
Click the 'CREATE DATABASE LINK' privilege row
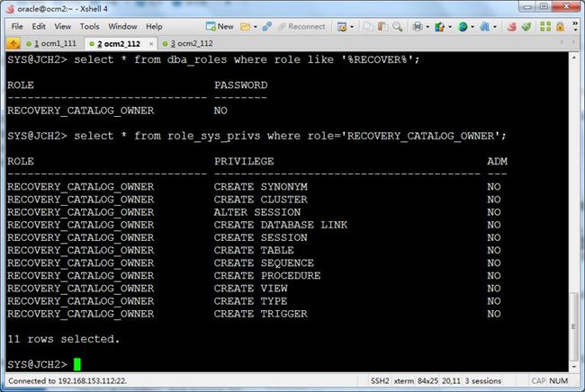[x=281, y=225]
